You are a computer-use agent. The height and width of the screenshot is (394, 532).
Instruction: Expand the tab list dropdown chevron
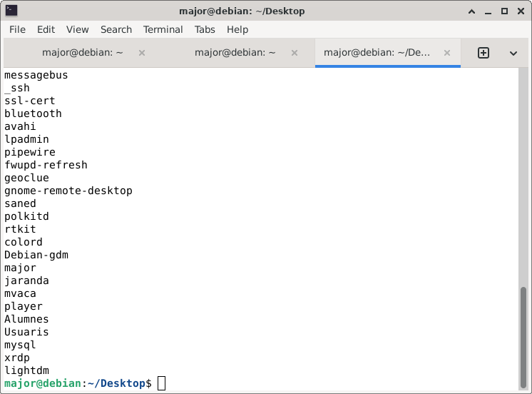[x=513, y=53]
